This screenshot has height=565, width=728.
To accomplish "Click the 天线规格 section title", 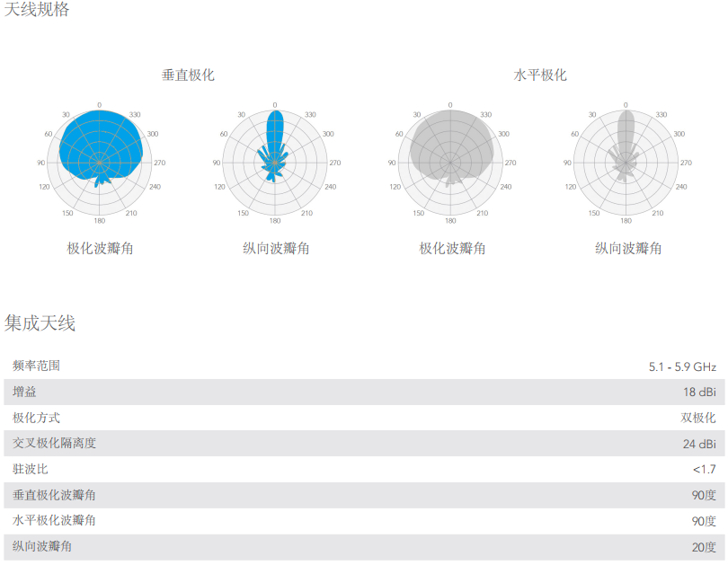I will [37, 9].
